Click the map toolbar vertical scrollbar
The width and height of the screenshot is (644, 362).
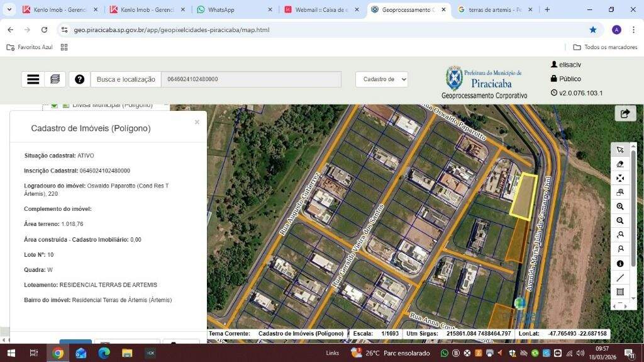pyautogui.click(x=633, y=210)
